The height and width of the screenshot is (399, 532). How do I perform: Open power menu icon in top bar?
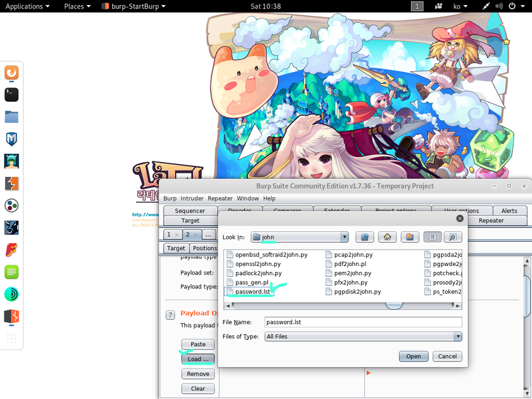pos(512,6)
